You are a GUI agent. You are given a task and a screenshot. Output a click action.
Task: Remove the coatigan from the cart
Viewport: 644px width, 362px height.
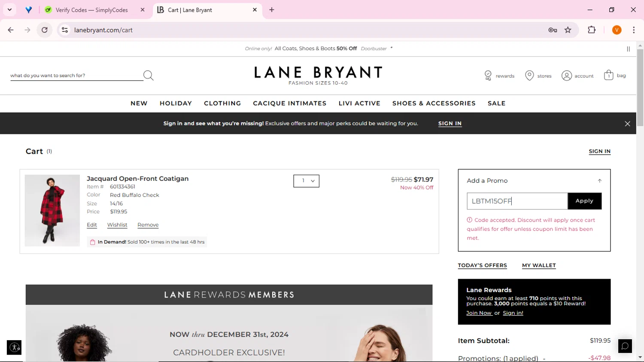pos(148,225)
